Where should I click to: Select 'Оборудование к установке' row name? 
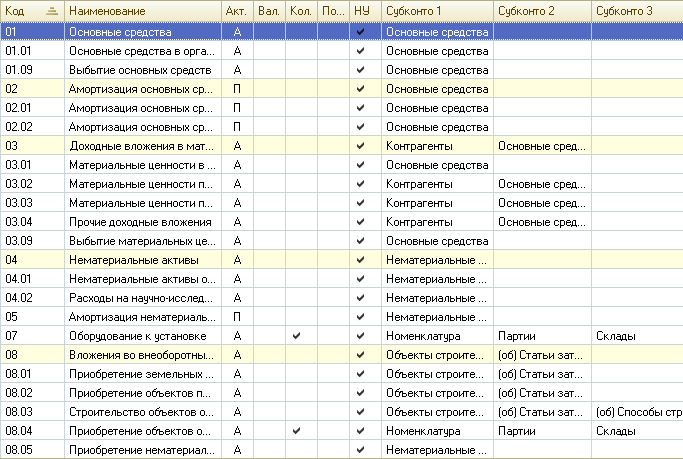click(138, 336)
